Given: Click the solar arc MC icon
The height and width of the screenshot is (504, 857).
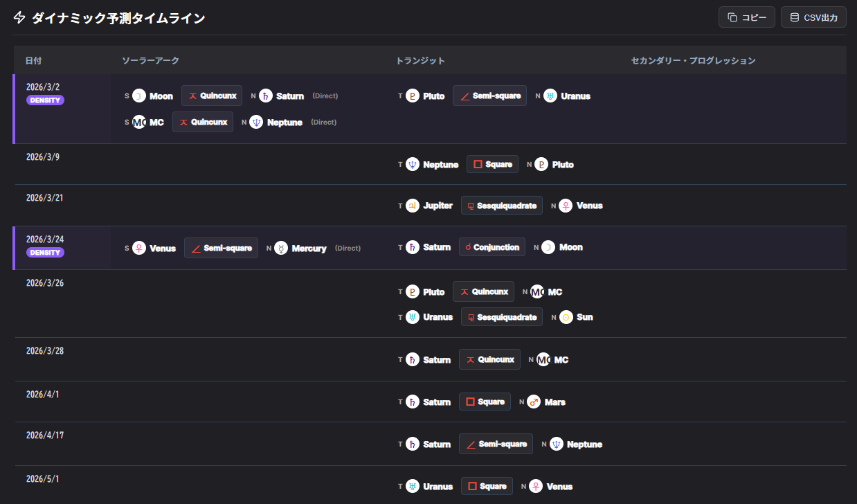Looking at the screenshot, I should pos(139,123).
